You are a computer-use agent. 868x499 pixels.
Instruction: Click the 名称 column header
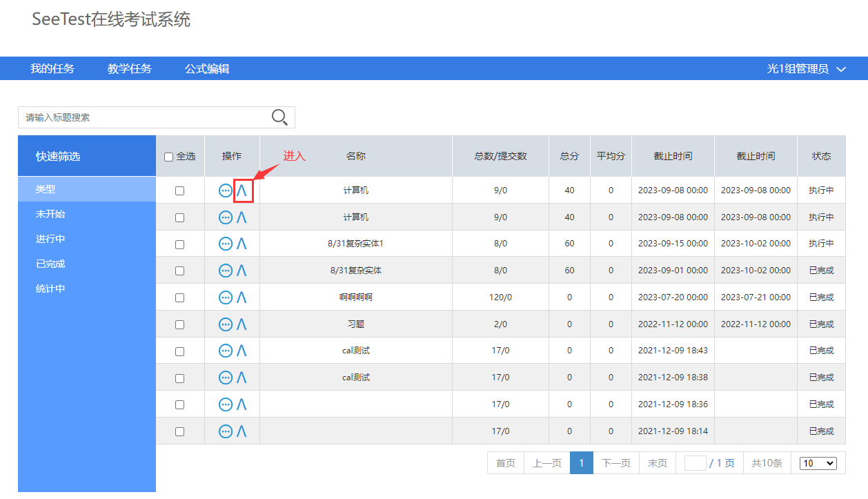point(356,156)
